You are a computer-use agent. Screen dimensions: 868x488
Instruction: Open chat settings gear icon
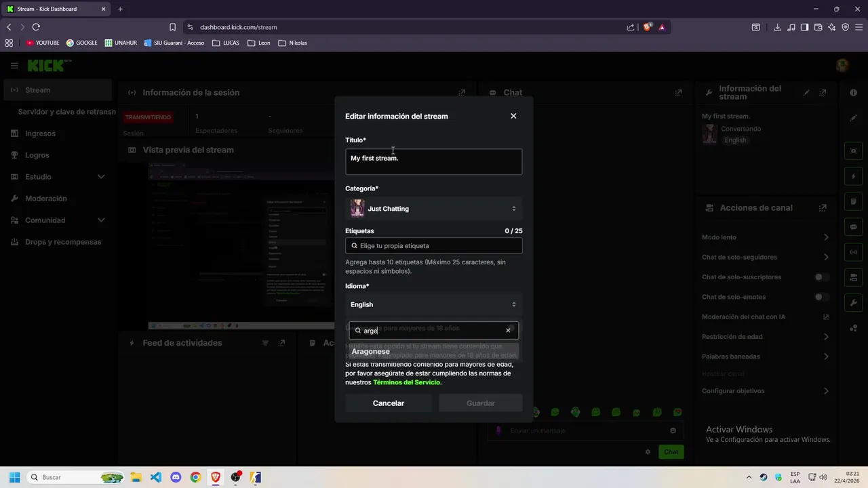[x=648, y=452]
